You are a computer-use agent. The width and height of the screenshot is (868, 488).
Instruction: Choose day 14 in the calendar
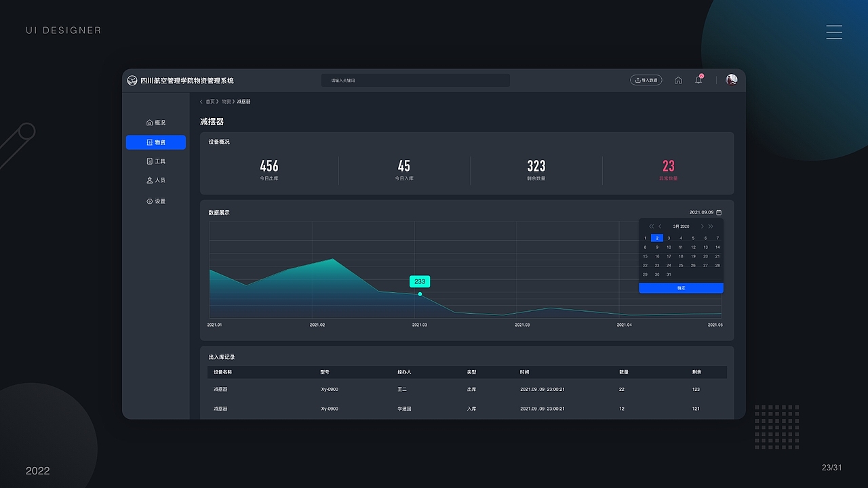717,247
